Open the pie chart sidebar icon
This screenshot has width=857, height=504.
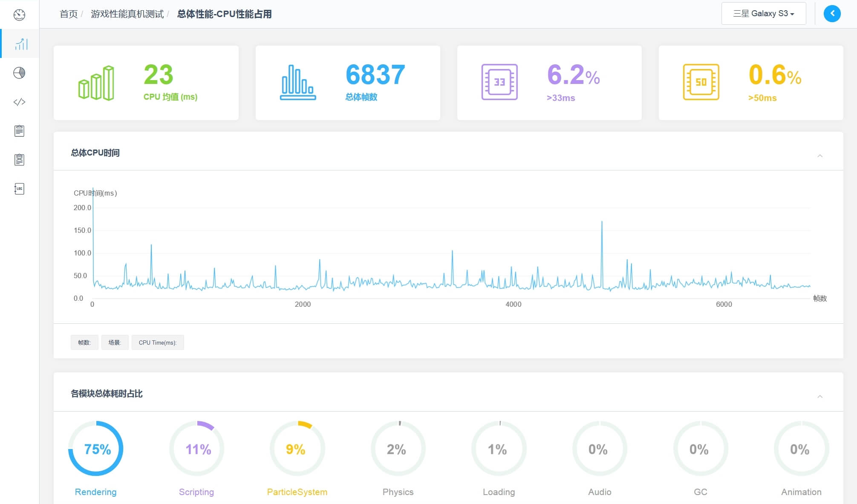pyautogui.click(x=19, y=73)
